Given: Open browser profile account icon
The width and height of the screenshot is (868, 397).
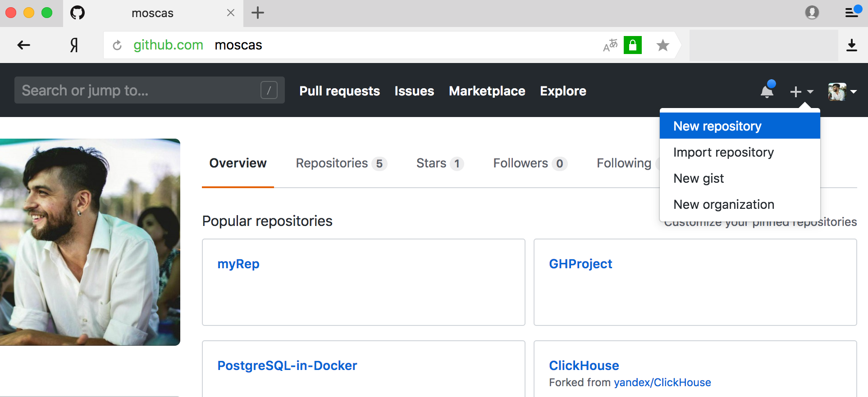Looking at the screenshot, I should (812, 13).
